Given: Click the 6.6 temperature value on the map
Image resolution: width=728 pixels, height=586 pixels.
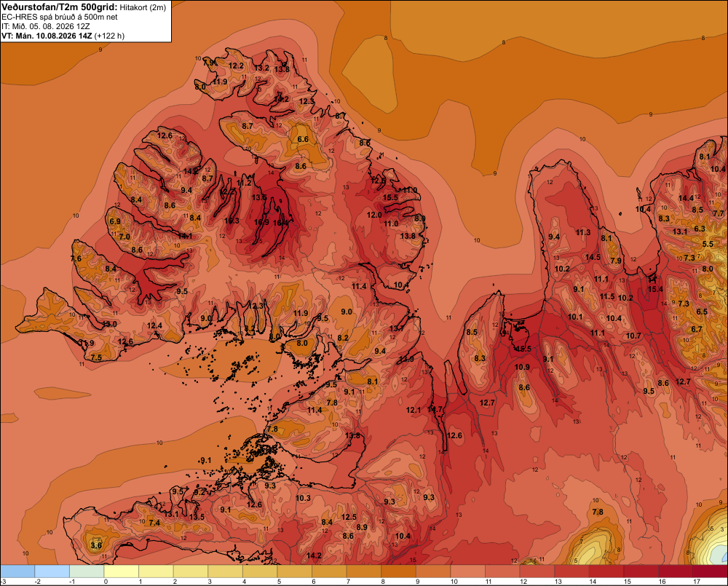Looking at the screenshot, I should (x=303, y=139).
